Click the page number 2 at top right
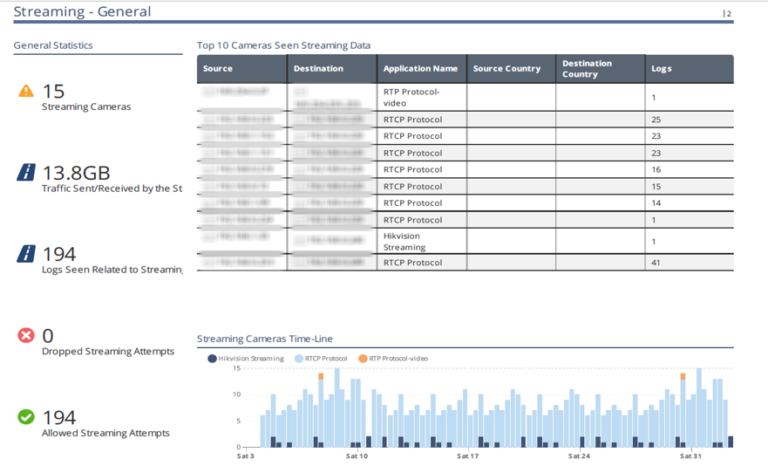 (728, 14)
